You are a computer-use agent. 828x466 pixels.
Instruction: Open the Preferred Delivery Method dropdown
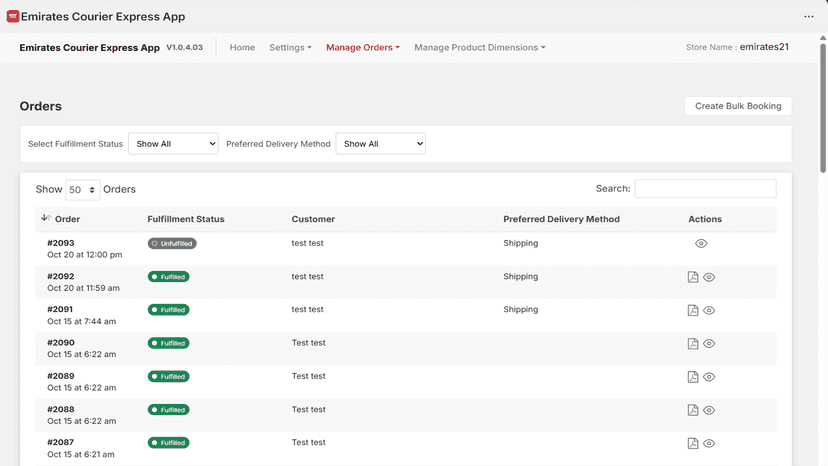[381, 144]
